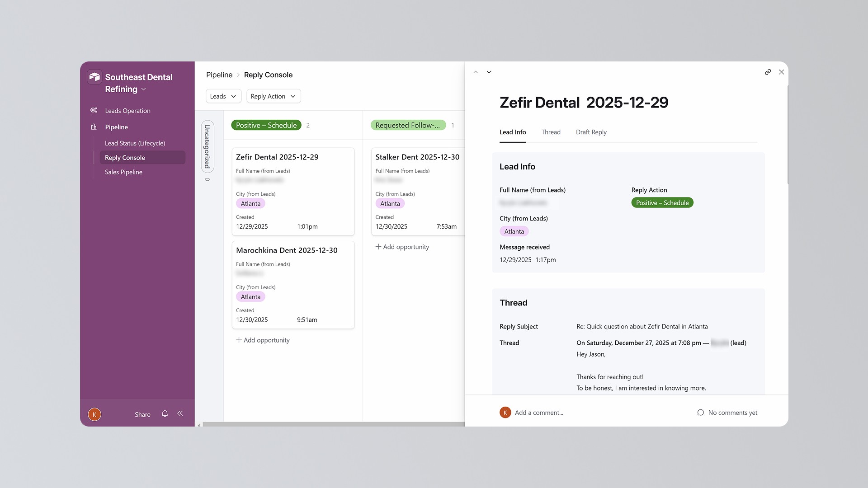
Task: Open No comments yet bubble icon
Action: (700, 413)
